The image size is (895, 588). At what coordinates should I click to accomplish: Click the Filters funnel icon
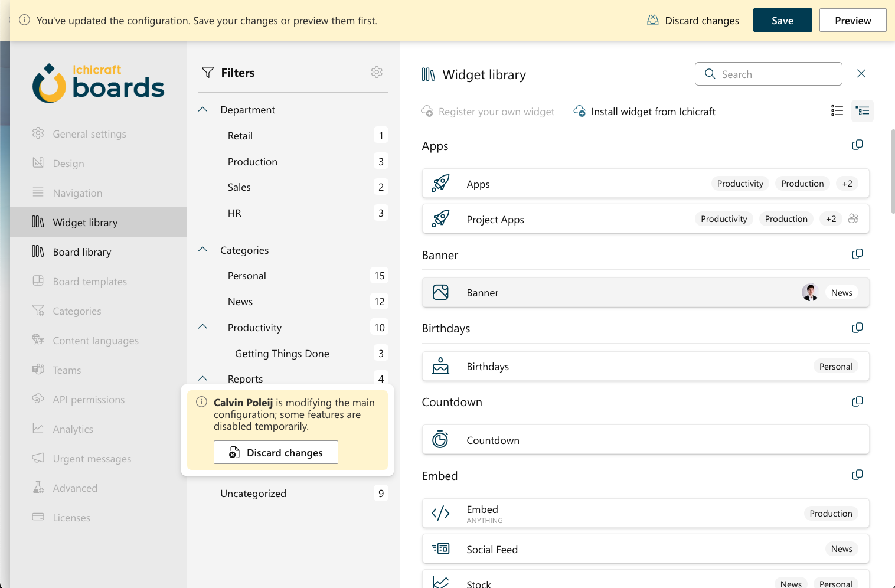(x=208, y=73)
